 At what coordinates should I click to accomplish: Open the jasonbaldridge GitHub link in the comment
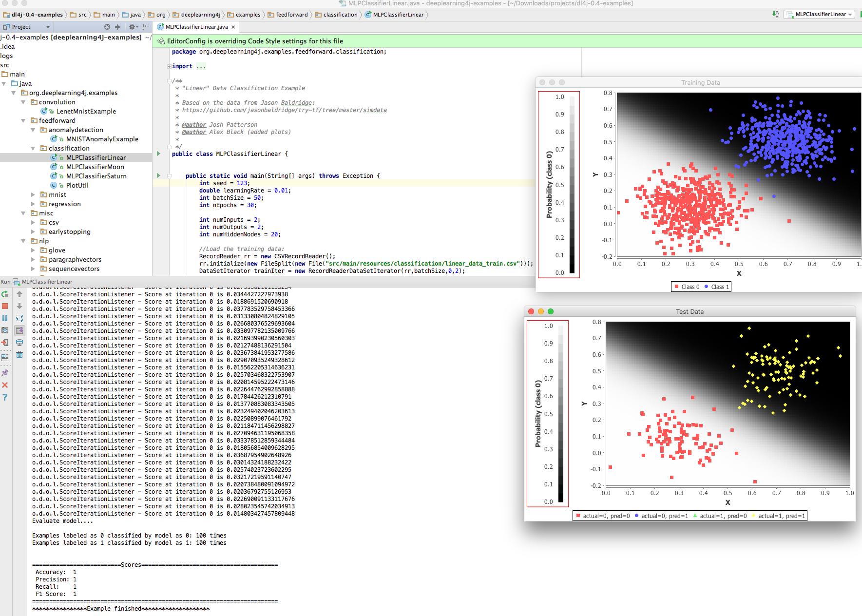tap(284, 110)
